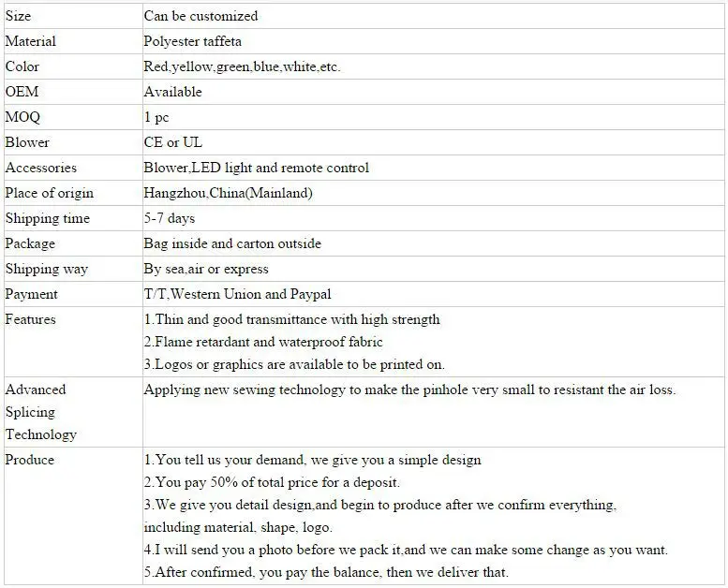Select "Bag inside and carton outside" text
Viewport: 728px width, 588px height.
pos(232,243)
